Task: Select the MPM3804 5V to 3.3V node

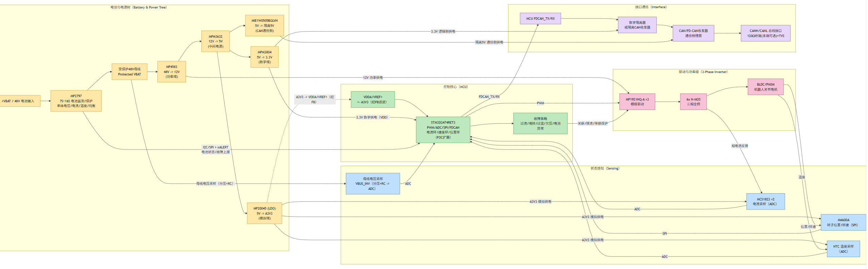Action: pyautogui.click(x=264, y=57)
